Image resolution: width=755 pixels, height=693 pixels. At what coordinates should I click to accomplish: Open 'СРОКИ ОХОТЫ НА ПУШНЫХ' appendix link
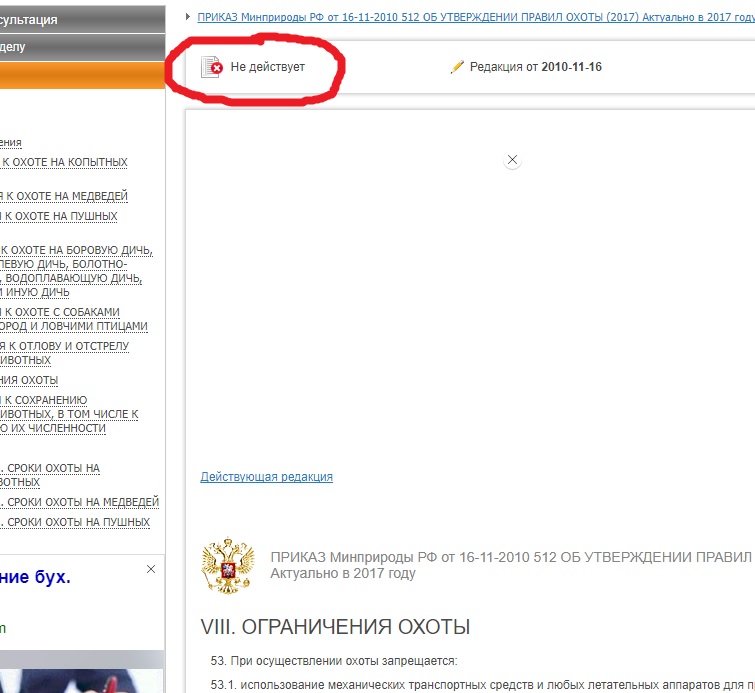[76, 522]
